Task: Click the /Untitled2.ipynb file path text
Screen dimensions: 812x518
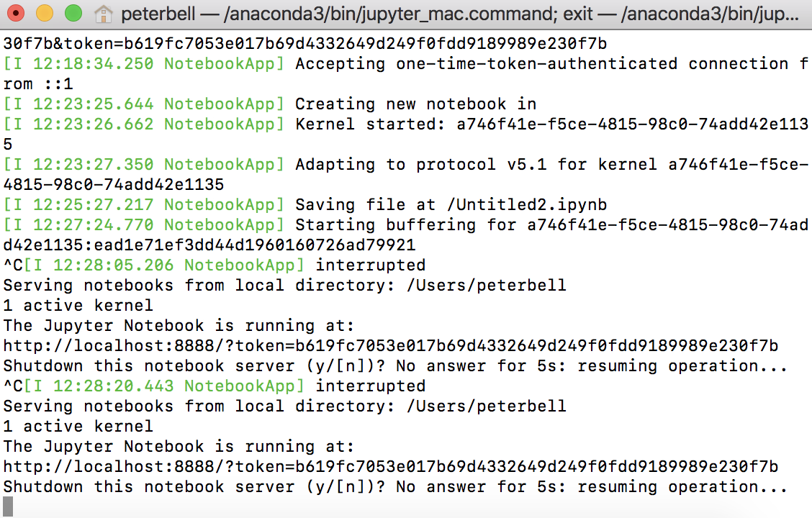Action: [527, 205]
